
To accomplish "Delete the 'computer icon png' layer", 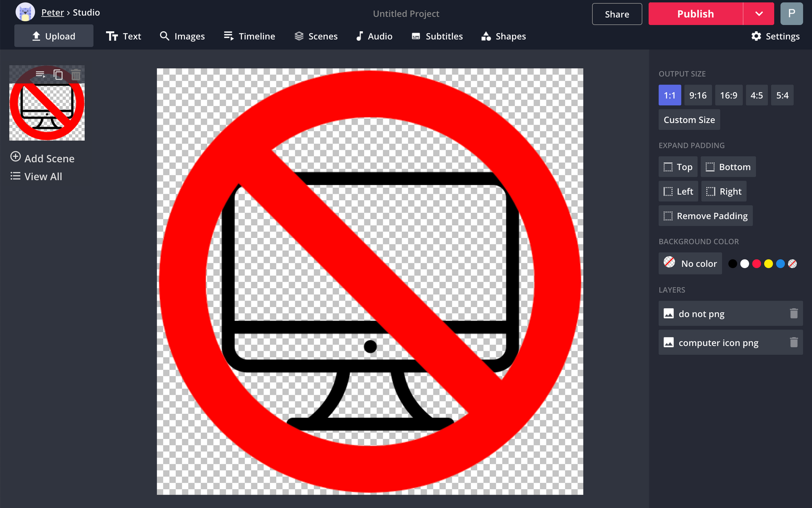I will tap(794, 343).
